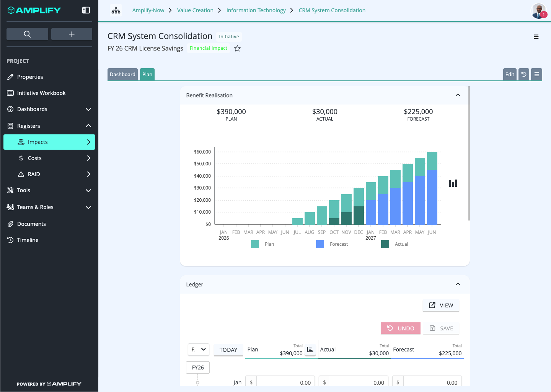Switch to the Dashboard tab

click(x=122, y=74)
